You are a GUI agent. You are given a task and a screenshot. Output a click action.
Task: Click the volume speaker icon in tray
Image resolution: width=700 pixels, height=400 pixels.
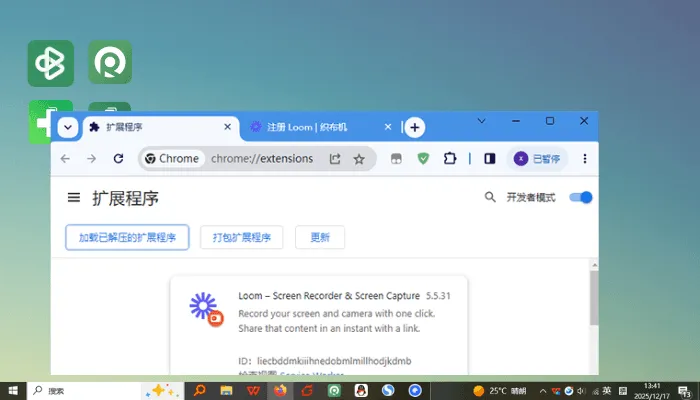tap(581, 391)
